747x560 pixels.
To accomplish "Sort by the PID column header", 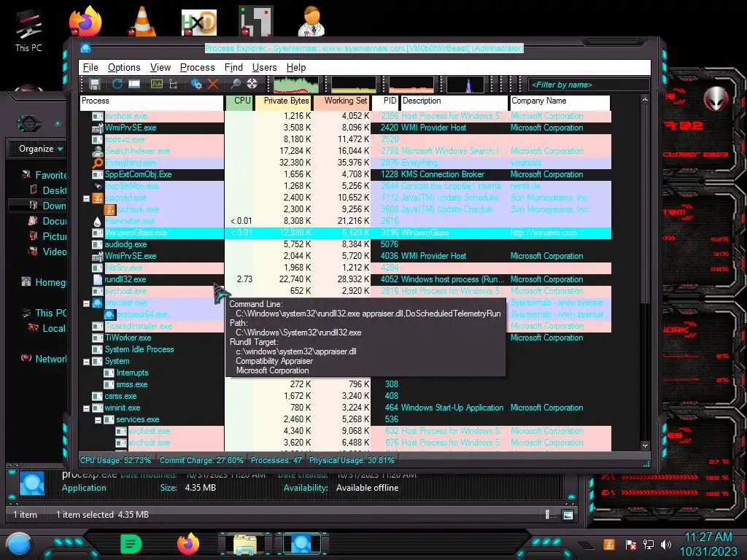I will (x=385, y=102).
